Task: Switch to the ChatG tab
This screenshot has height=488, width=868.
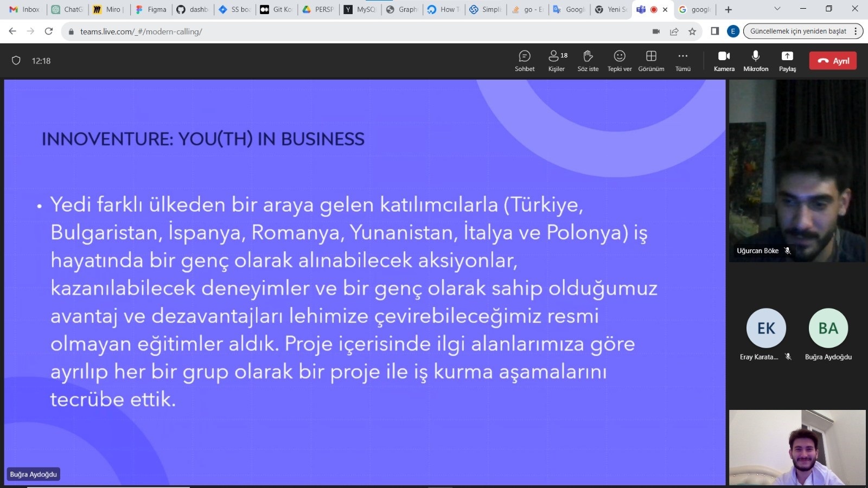Action: (x=67, y=9)
